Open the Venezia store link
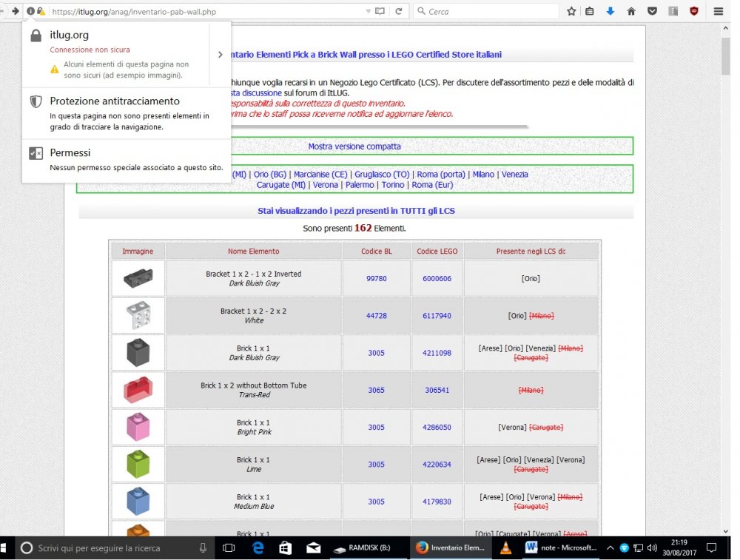Viewport: 740px width, 560px height. click(x=514, y=174)
